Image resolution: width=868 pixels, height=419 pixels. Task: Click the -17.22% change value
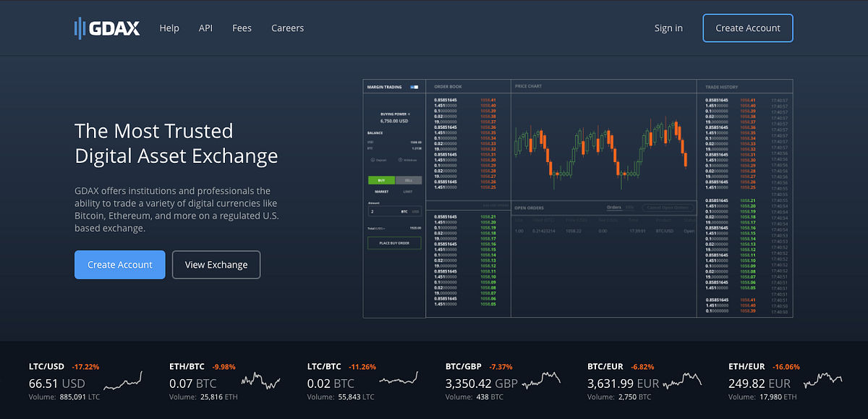pos(84,366)
